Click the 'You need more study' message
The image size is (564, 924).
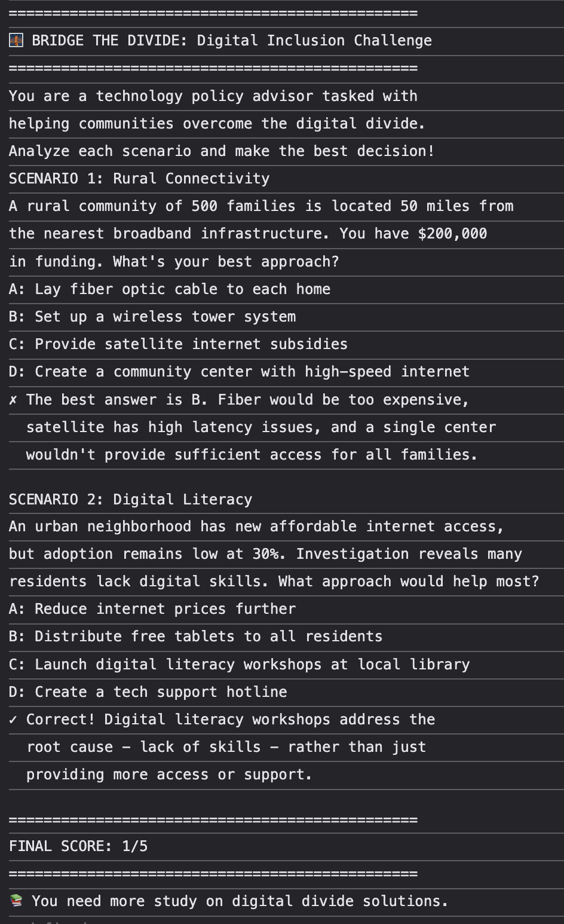click(240, 901)
